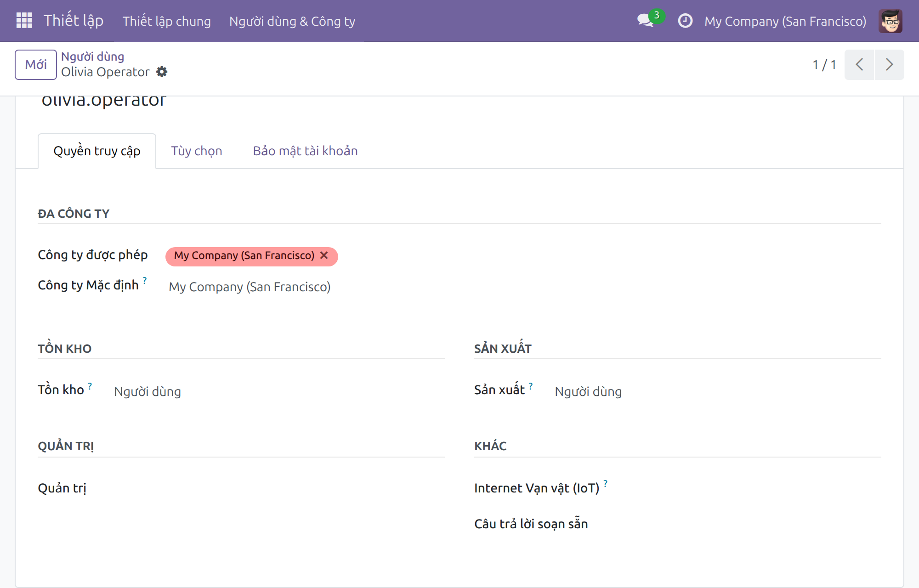Screen dimensions: 919x588
Task: Open the apps grid menu icon
Action: coord(24,21)
